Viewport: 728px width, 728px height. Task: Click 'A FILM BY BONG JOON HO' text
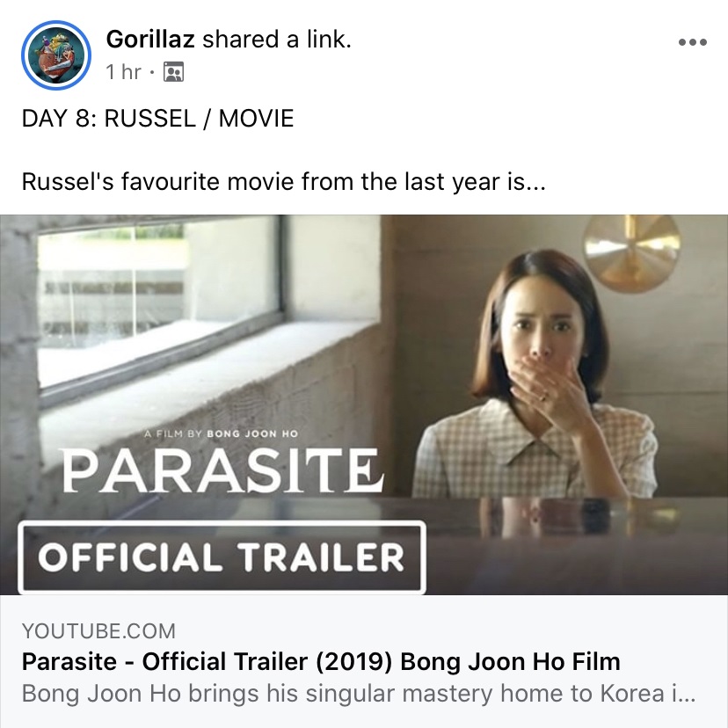pyautogui.click(x=221, y=433)
